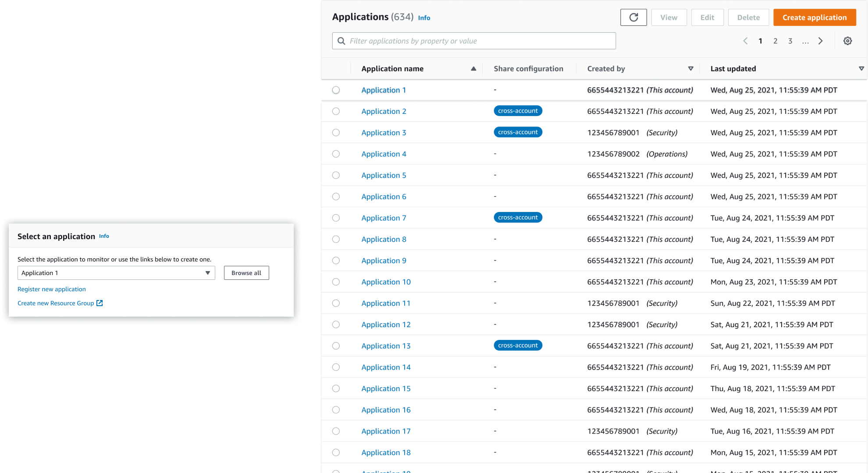868x473 pixels.
Task: Select radio button for Application 13
Action: [336, 346]
